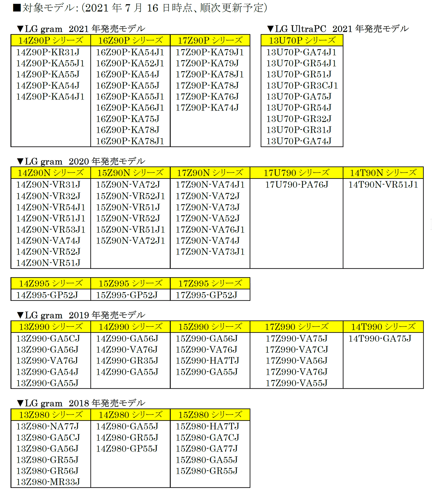Image resolution: width=432 pixels, height=504 pixels.
Task: Click the 17U790 シリーズ header cell
Action: pyautogui.click(x=296, y=173)
